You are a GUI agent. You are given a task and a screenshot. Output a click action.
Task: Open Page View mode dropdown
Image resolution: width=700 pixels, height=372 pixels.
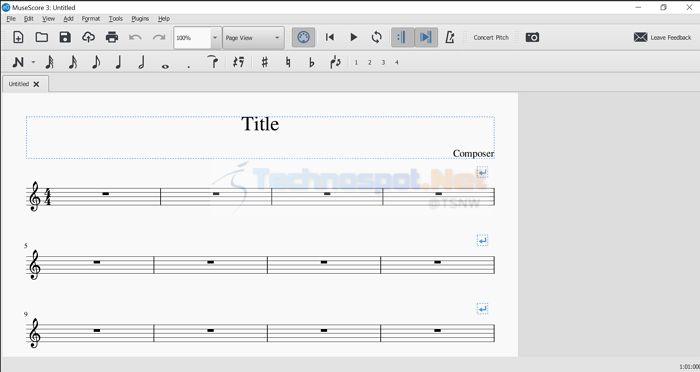[253, 38]
